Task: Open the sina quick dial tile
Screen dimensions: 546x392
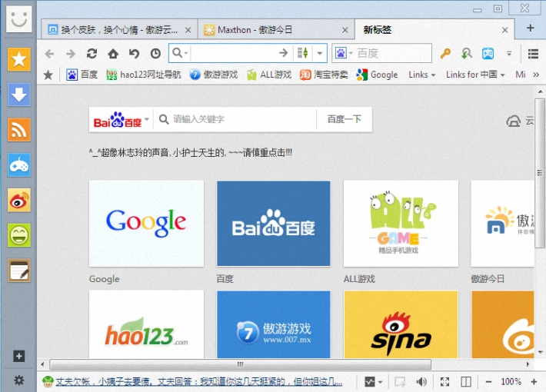Action: pos(401,324)
